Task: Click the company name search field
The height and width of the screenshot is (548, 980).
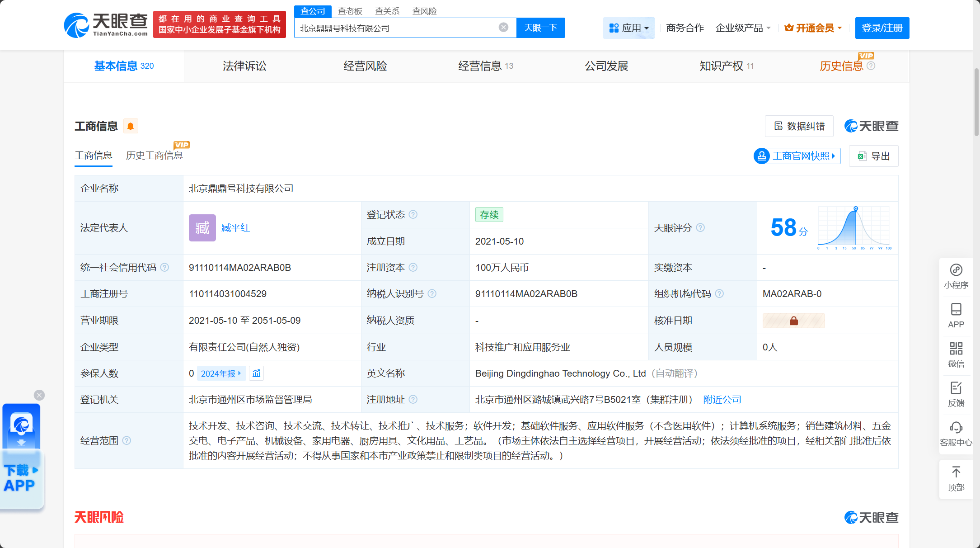Action: coord(398,28)
